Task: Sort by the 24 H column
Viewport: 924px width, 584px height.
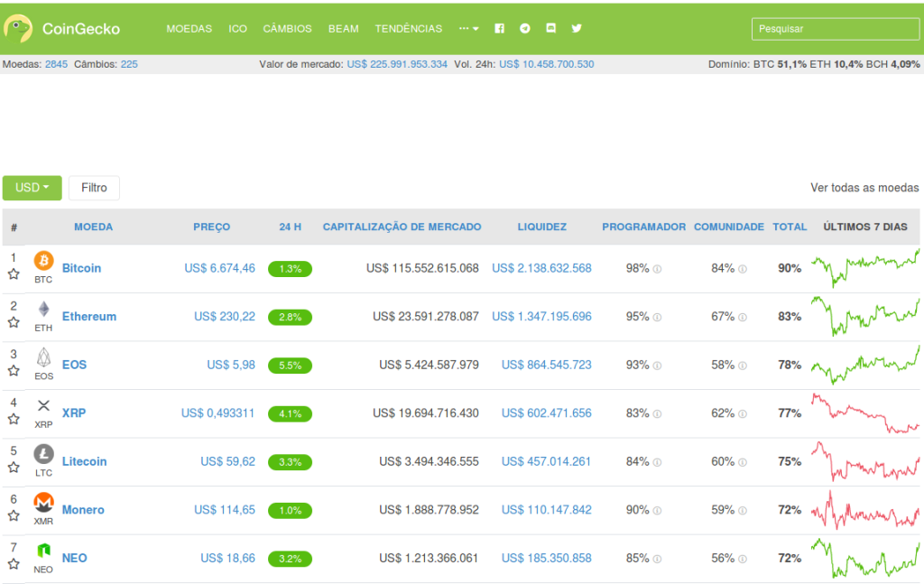Action: pos(290,227)
